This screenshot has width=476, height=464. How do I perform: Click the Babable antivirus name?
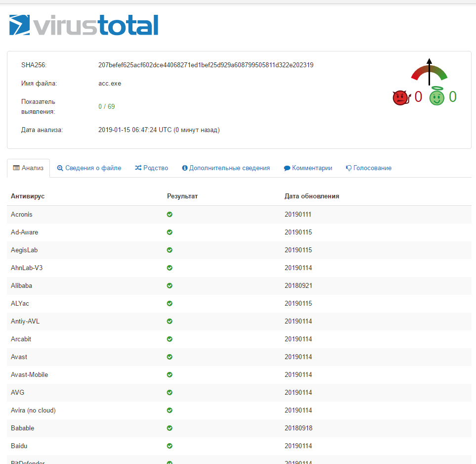22,428
